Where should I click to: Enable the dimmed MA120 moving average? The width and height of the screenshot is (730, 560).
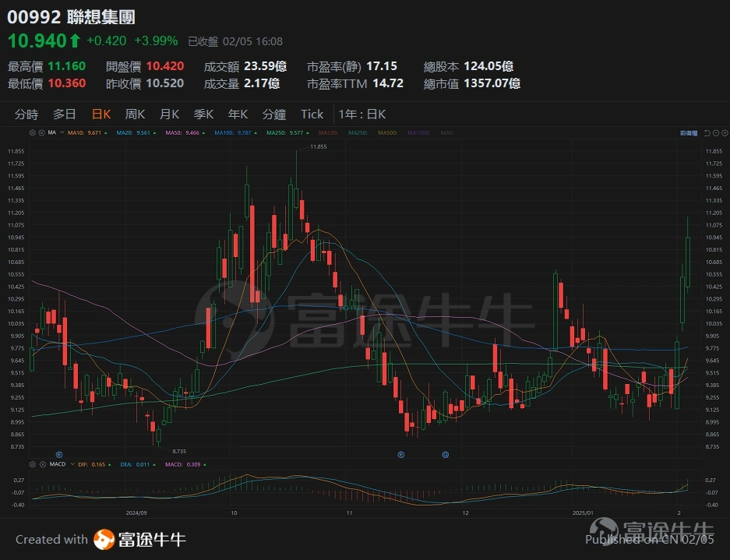329,132
